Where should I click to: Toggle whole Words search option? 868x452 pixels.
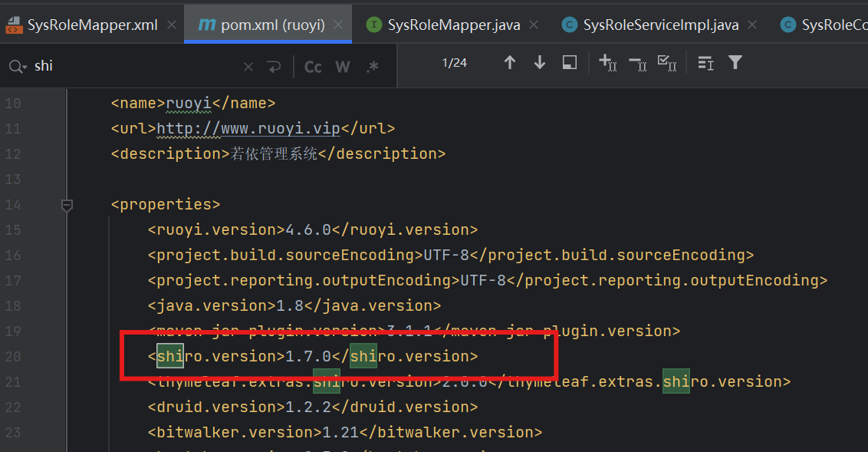pos(343,67)
